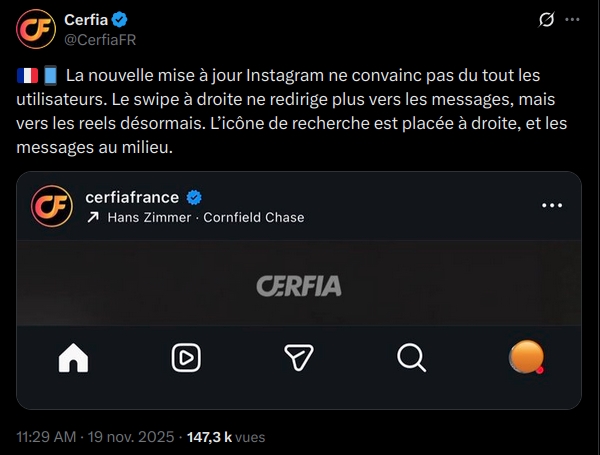
Task: Click the Grok icon on the tweet
Action: [547, 20]
